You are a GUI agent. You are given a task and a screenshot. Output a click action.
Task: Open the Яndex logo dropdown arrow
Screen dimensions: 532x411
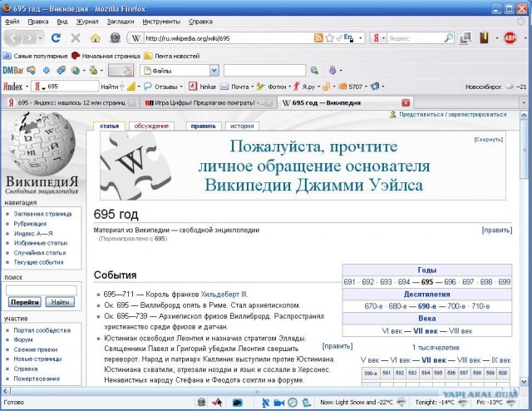pyautogui.click(x=27, y=87)
